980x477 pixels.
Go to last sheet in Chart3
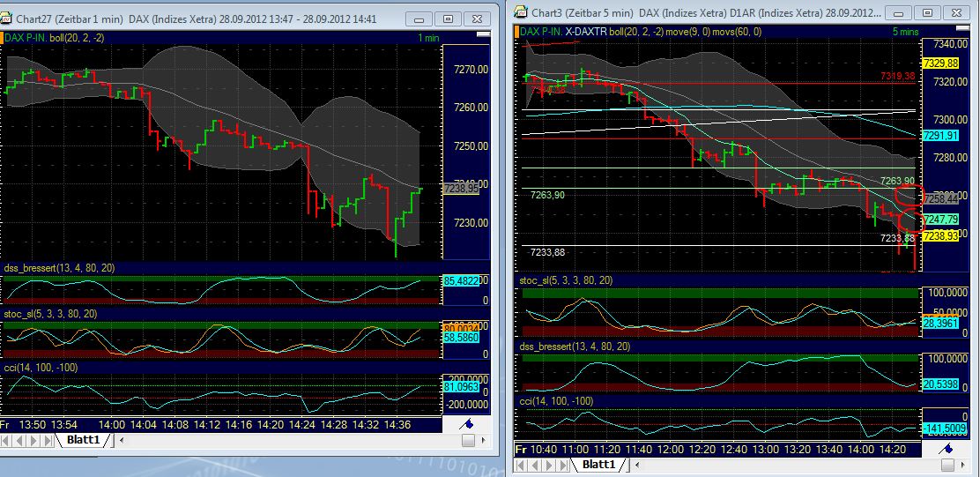562,465
